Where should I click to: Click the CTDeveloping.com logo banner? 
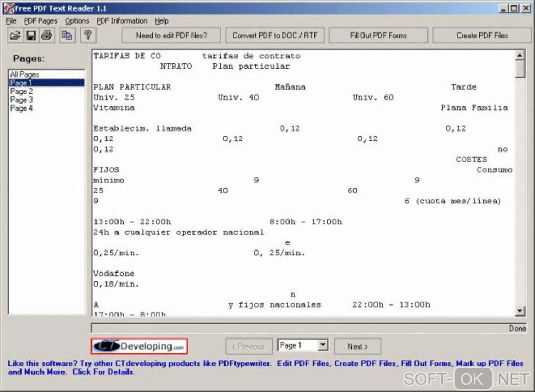coord(139,346)
